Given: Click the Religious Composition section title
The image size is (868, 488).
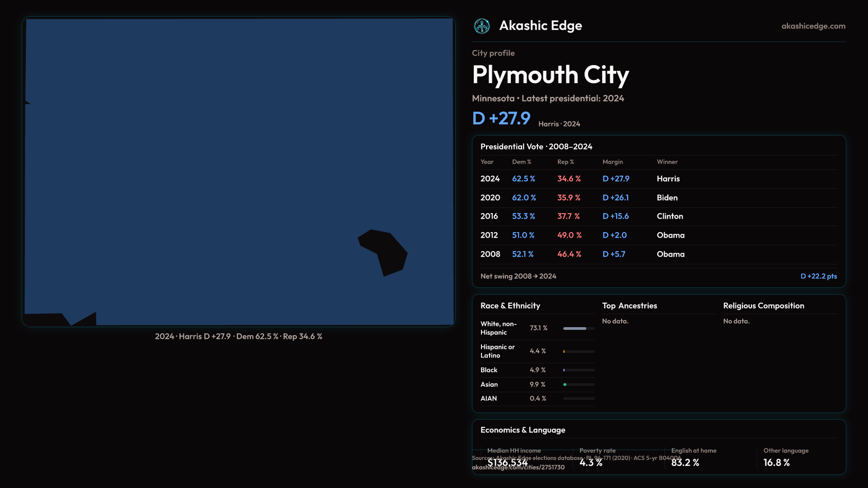Looking at the screenshot, I should (x=763, y=306).
